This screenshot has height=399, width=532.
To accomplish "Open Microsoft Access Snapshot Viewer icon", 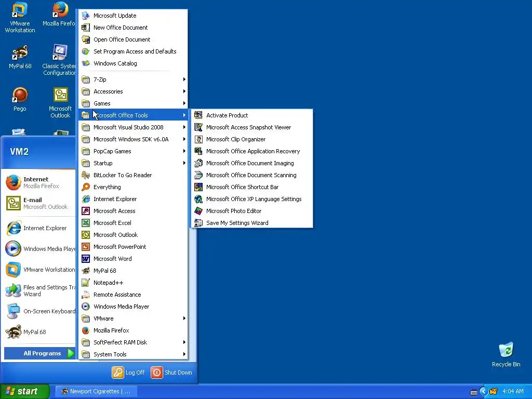I will click(x=198, y=127).
